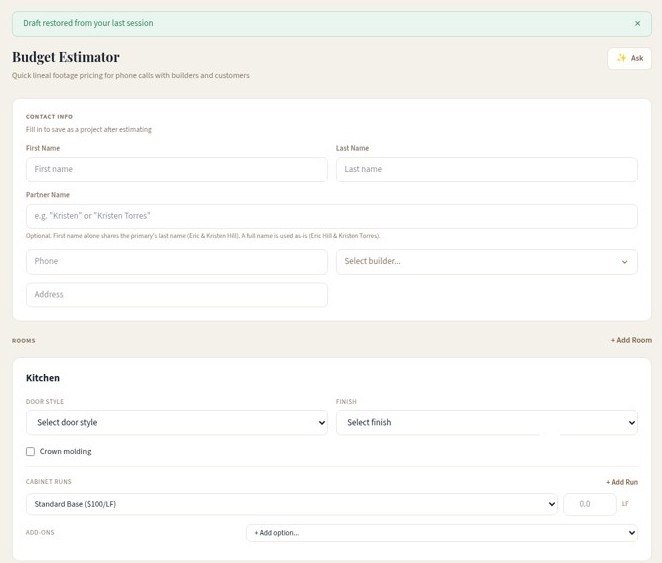Click the Phone input field
Image resolution: width=662 pixels, height=563 pixels.
[x=176, y=261]
